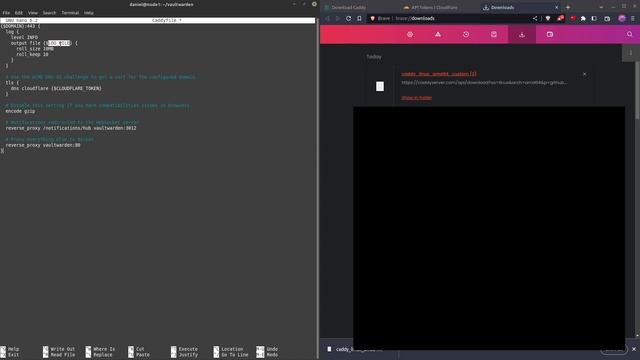Click the Show in folder link

pyautogui.click(x=416, y=98)
